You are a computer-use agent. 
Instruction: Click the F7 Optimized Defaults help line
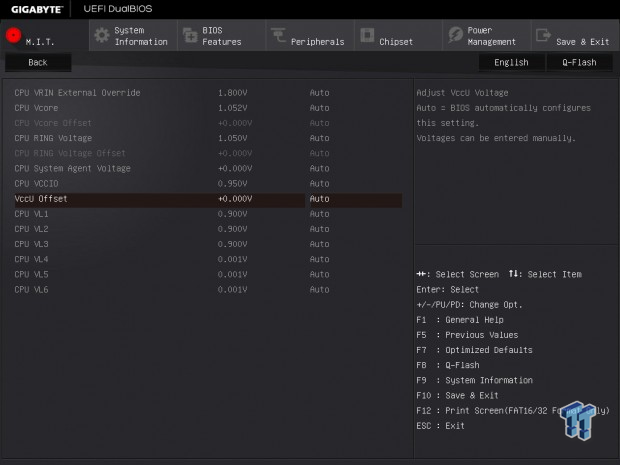(x=474, y=350)
